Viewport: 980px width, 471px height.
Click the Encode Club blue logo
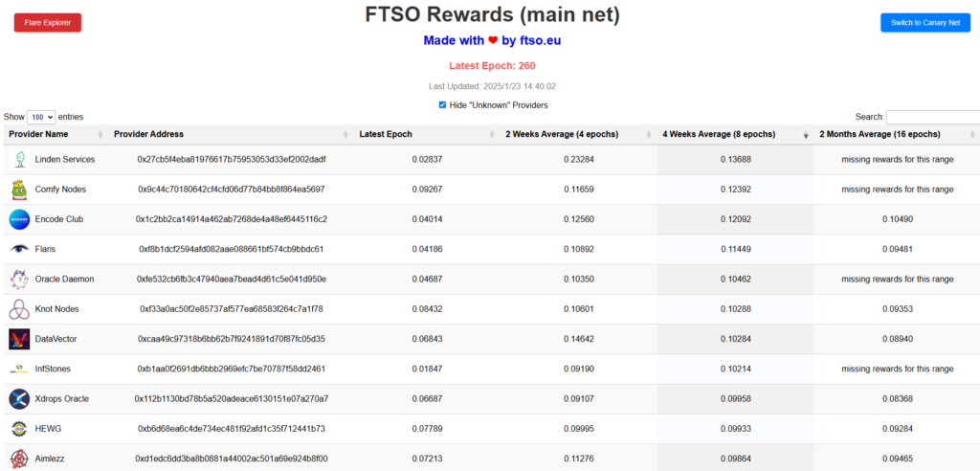point(19,219)
